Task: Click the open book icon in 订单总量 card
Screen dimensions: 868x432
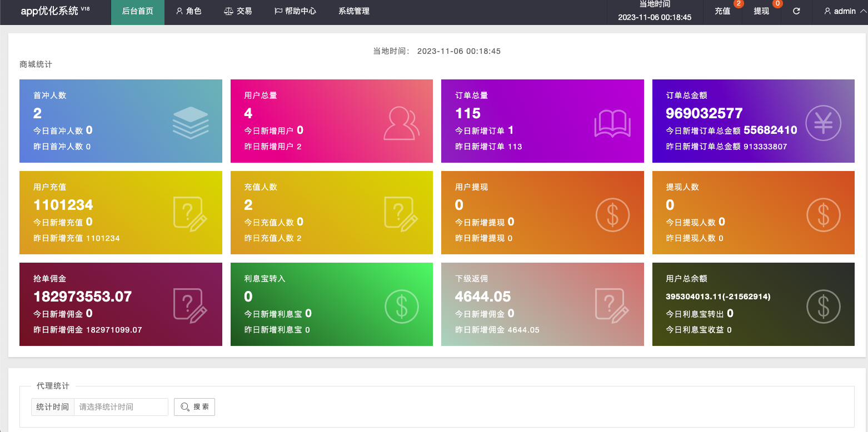Action: point(612,123)
